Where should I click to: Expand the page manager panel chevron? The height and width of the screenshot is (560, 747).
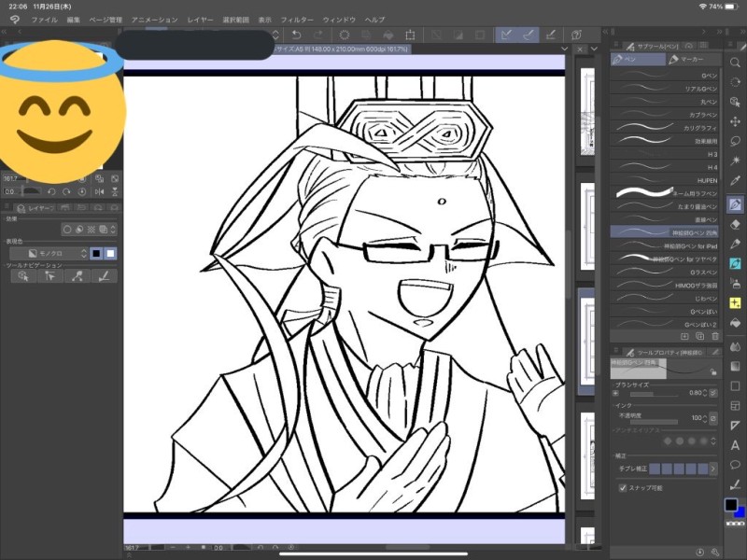(594, 49)
